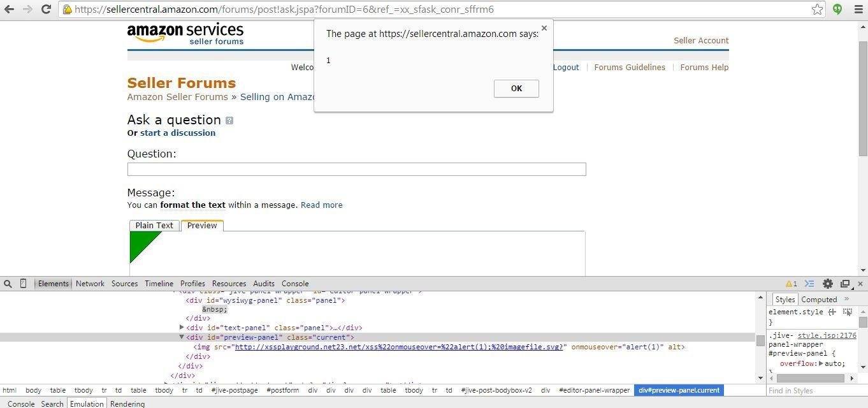The width and height of the screenshot is (868, 408).
Task: Go to Amazon Seller Forums breadcrumb link
Action: pyautogui.click(x=178, y=97)
